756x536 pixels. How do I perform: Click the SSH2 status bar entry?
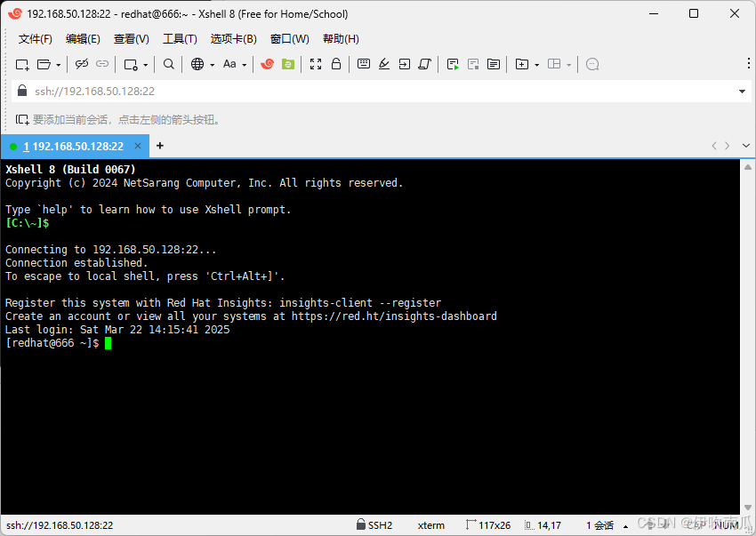[x=374, y=525]
